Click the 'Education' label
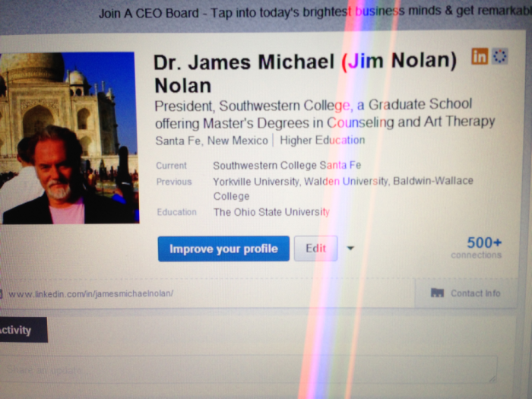The image size is (532, 399). coord(177,212)
